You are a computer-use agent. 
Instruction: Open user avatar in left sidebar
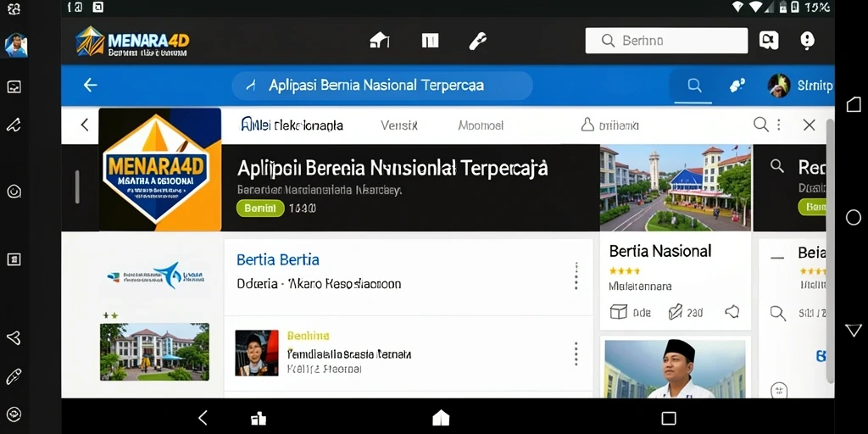pos(15,46)
